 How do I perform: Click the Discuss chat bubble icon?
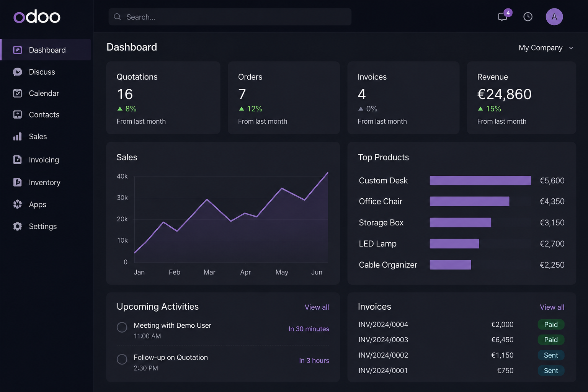pos(17,72)
